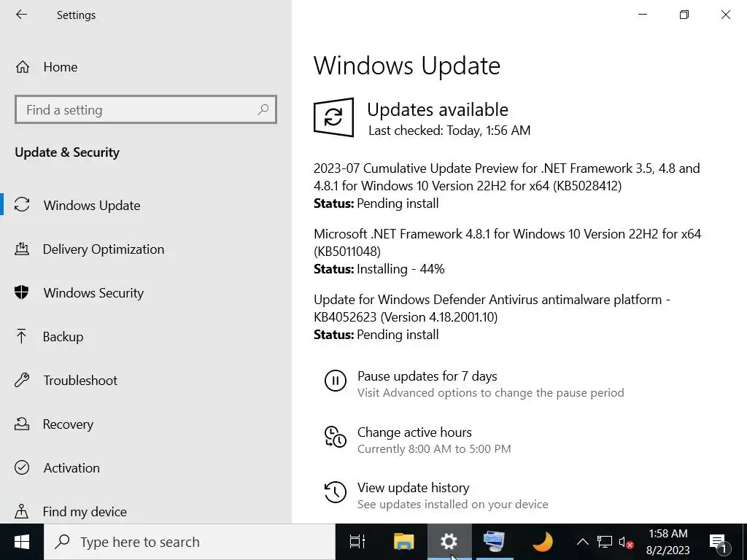Screen dimensions: 747x560
Task: Click the KB5011048 .NET Framework 4.8.1 entry
Action: click(508, 252)
